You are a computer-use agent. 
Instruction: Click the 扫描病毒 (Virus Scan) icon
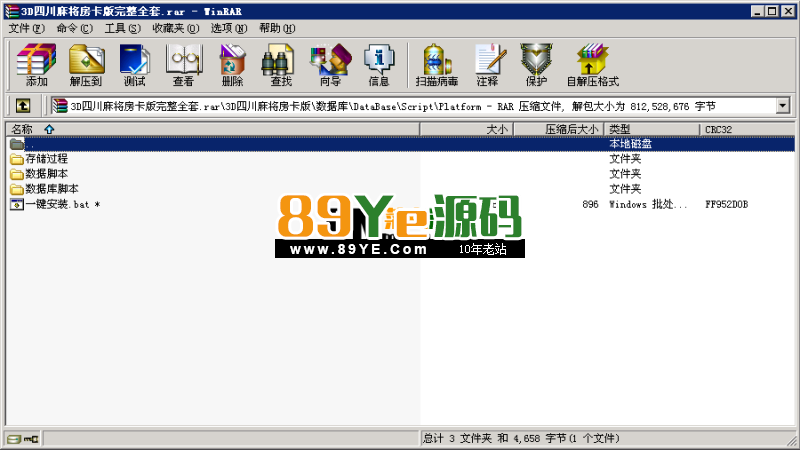pos(437,65)
